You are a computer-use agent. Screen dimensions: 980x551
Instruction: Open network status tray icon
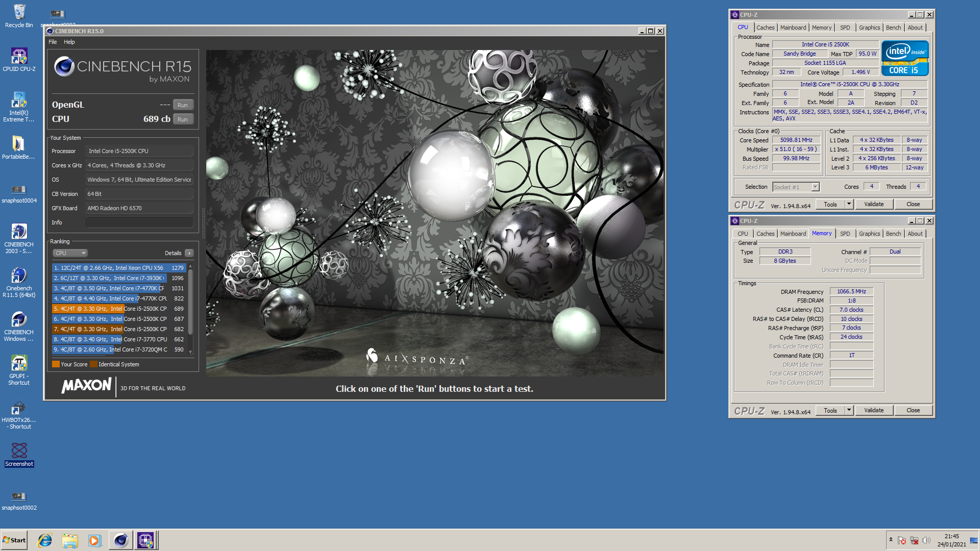click(x=914, y=540)
